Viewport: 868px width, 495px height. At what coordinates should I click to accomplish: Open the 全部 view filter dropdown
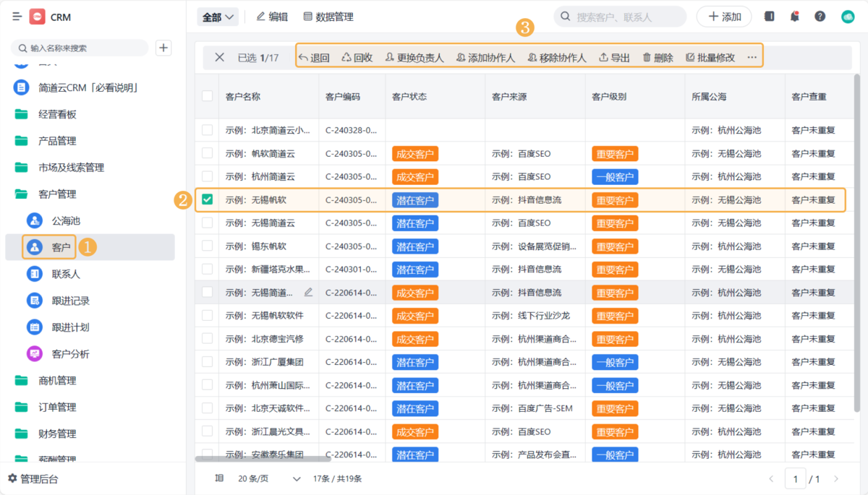click(218, 17)
